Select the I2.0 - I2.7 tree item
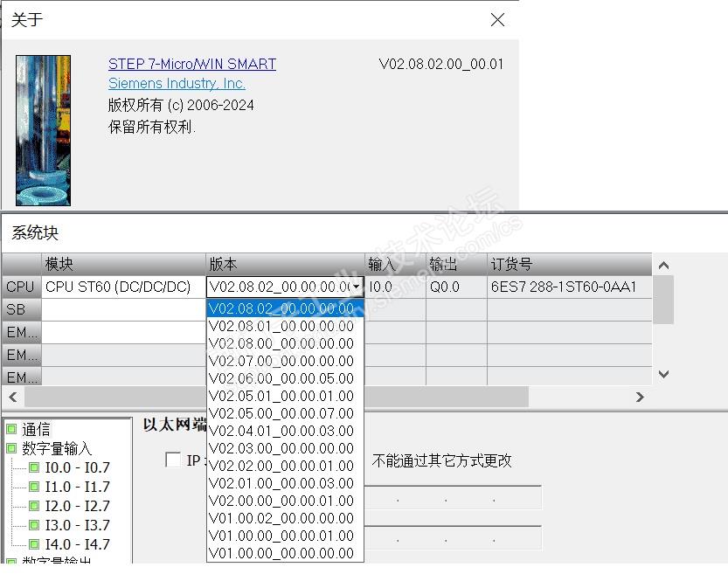This screenshot has width=728, height=581. pos(77,506)
